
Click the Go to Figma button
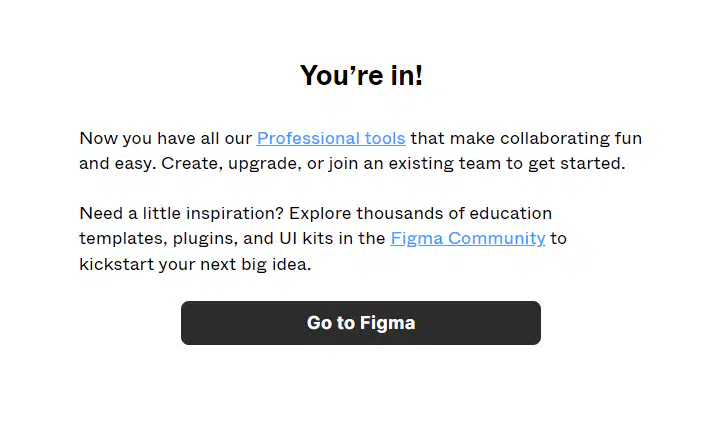coord(360,323)
